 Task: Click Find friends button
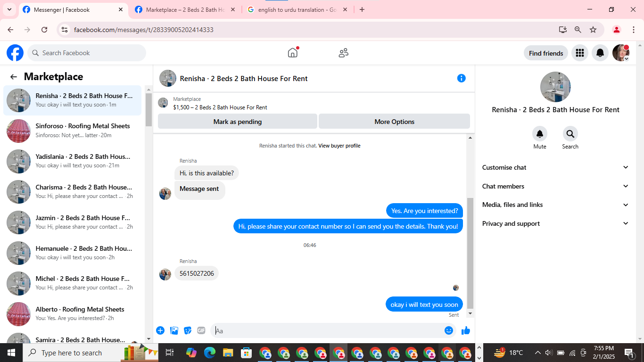coord(546,53)
